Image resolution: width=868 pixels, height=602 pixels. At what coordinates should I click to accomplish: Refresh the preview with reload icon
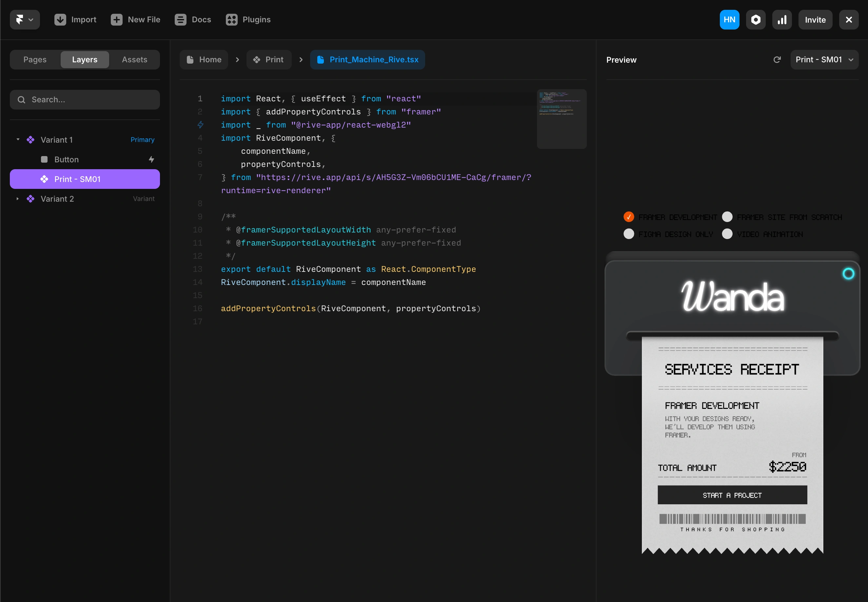[x=777, y=60]
